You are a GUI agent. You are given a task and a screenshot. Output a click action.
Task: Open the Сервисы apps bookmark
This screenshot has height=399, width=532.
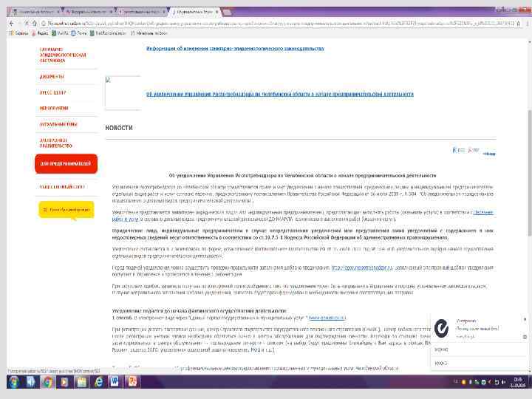[19, 33]
